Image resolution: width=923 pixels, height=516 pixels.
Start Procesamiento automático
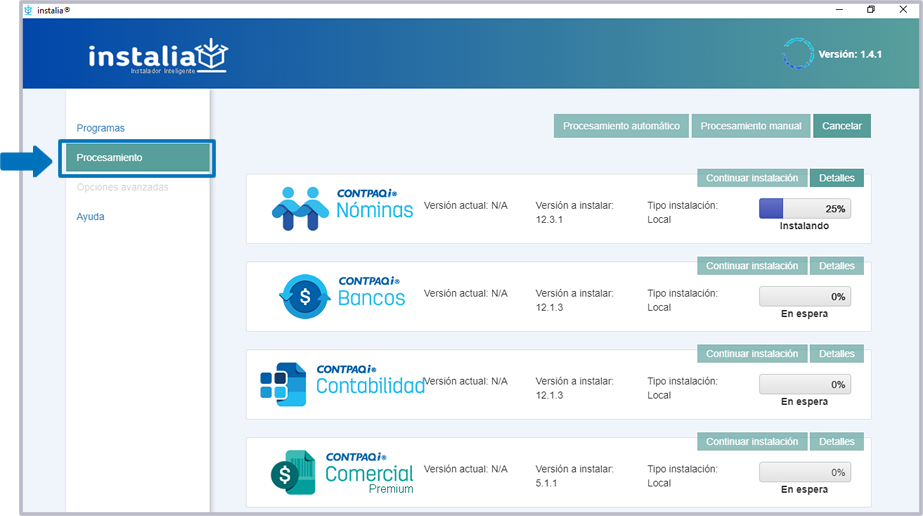point(621,126)
